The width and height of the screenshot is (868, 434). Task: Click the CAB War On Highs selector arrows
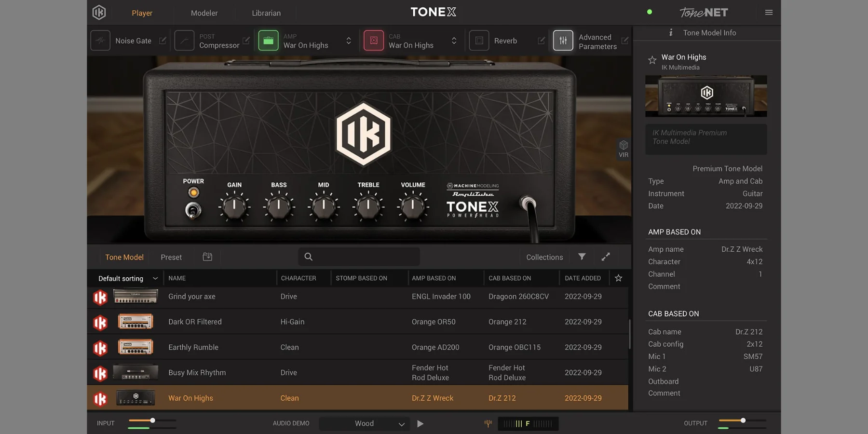pyautogui.click(x=454, y=41)
